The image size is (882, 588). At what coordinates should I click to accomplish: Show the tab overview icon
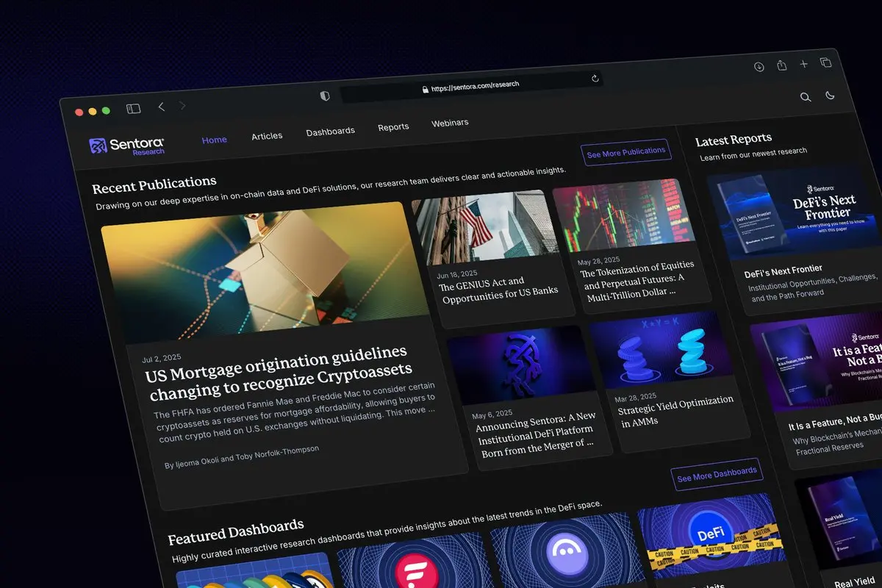pos(826,62)
